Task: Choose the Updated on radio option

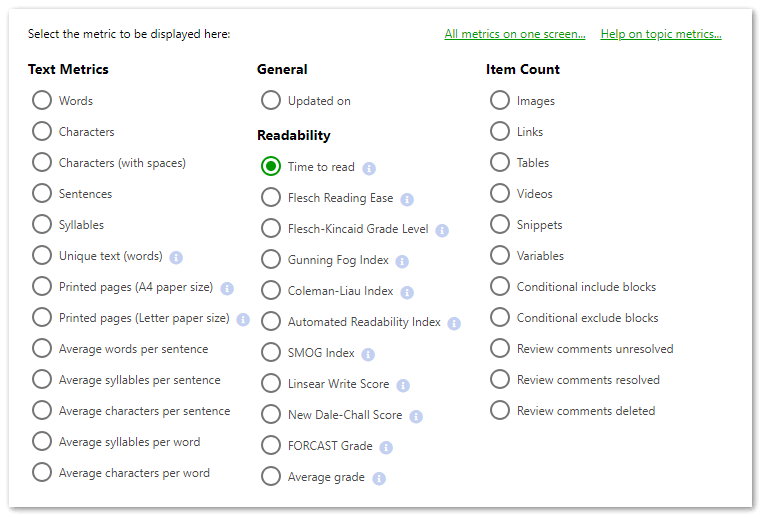Action: 271,100
